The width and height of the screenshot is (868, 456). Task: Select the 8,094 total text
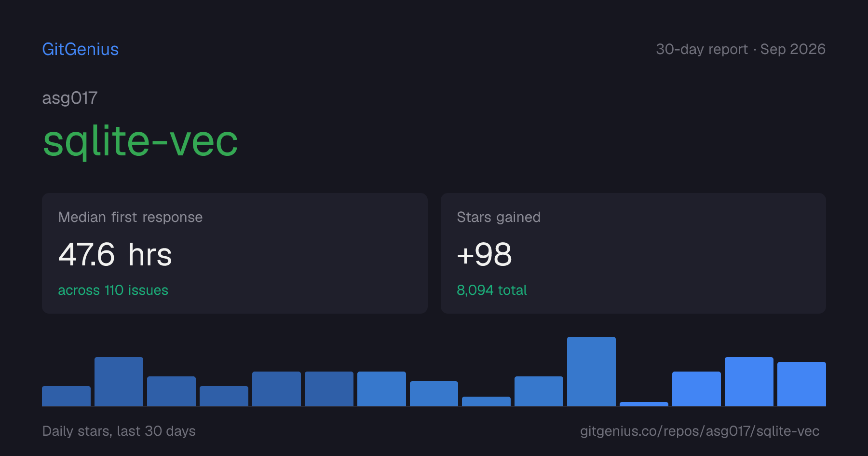tap(491, 290)
